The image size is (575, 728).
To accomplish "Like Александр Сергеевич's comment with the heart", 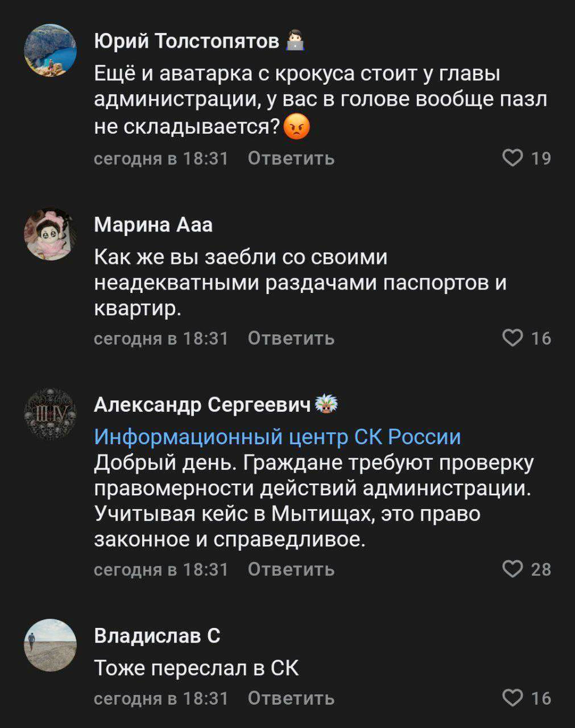I will coord(513,570).
